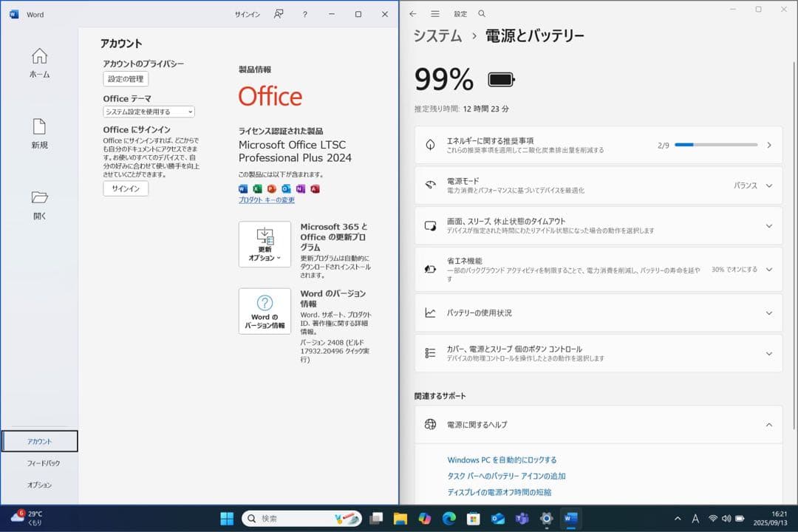Viewport: 798px width, 532px height.
Task: Select アカウント tab in Word sidebar
Action: pos(40,441)
